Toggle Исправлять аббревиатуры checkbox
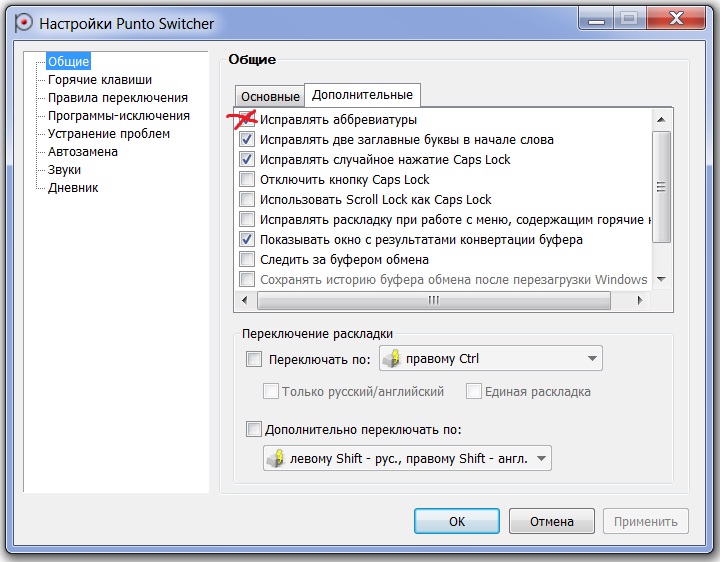Screen dimensions: 720x562 pos(247,119)
